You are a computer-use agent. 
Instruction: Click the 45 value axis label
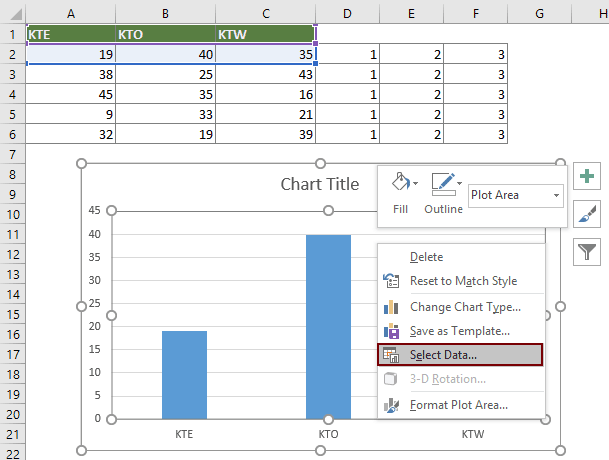point(94,211)
